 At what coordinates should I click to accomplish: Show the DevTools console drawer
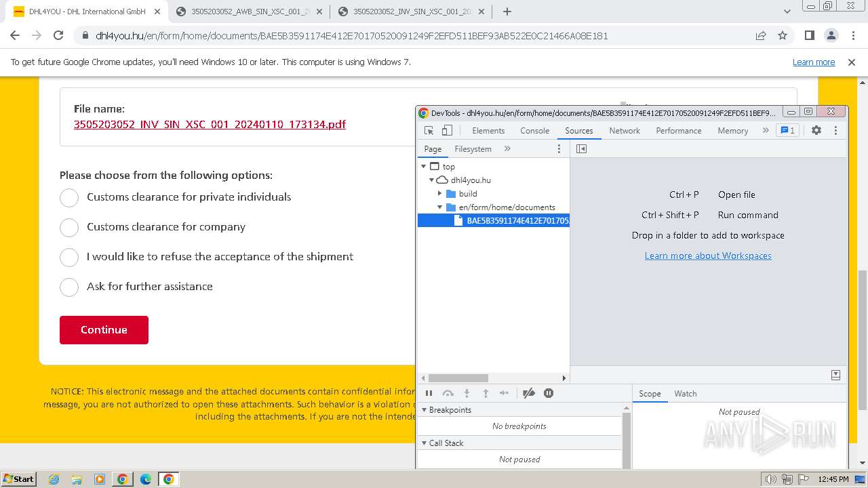[x=835, y=375]
